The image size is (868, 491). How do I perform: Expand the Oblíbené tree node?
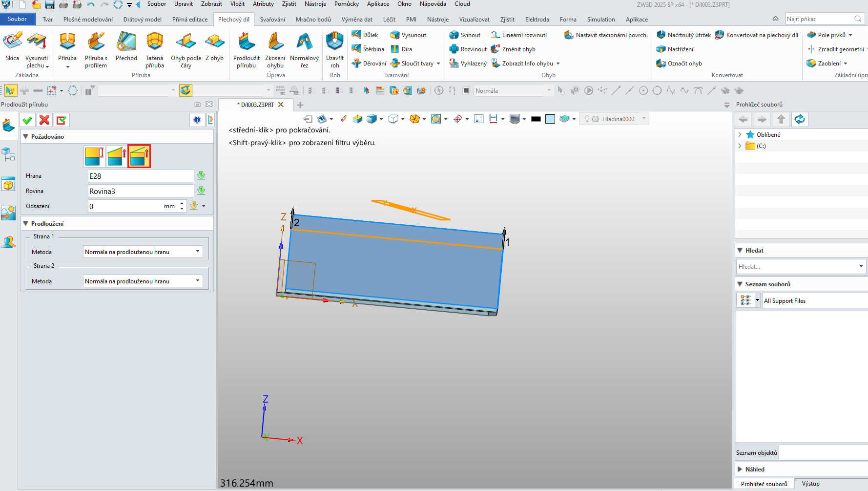[740, 134]
